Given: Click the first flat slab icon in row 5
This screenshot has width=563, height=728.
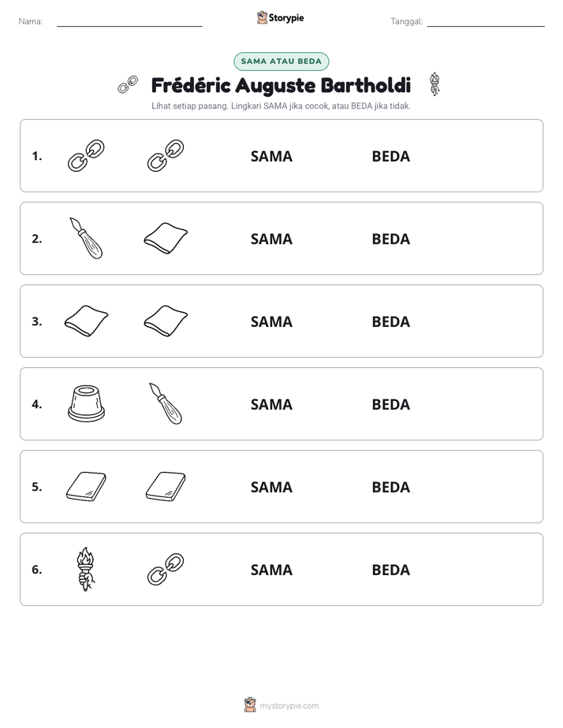Looking at the screenshot, I should (87, 487).
